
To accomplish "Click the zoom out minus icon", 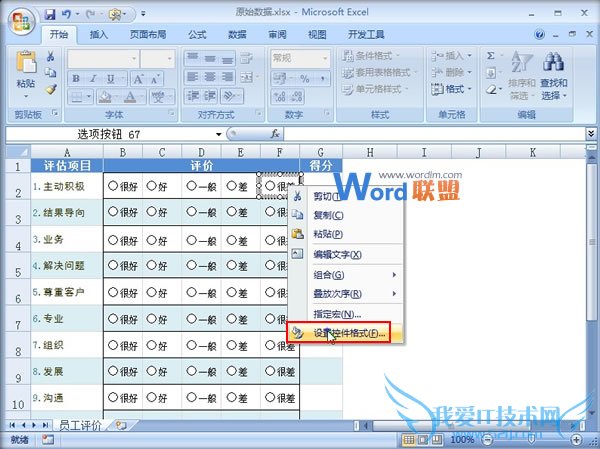I will pyautogui.click(x=488, y=439).
